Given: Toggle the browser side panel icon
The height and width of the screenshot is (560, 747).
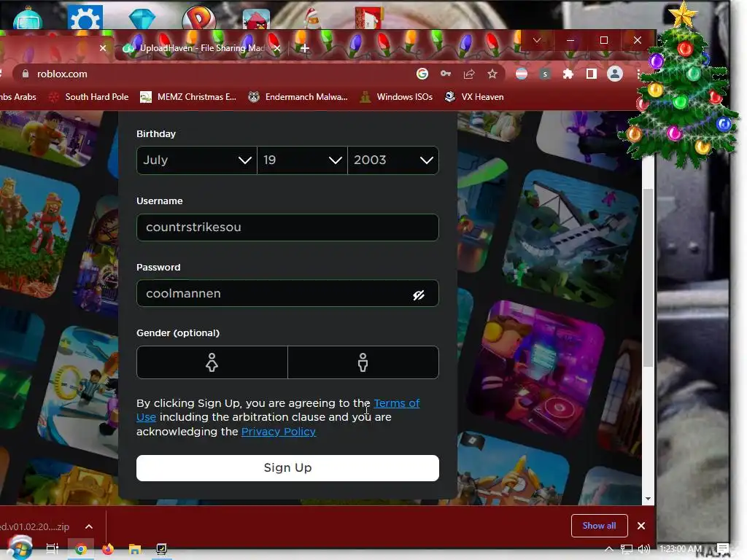Looking at the screenshot, I should tap(591, 74).
